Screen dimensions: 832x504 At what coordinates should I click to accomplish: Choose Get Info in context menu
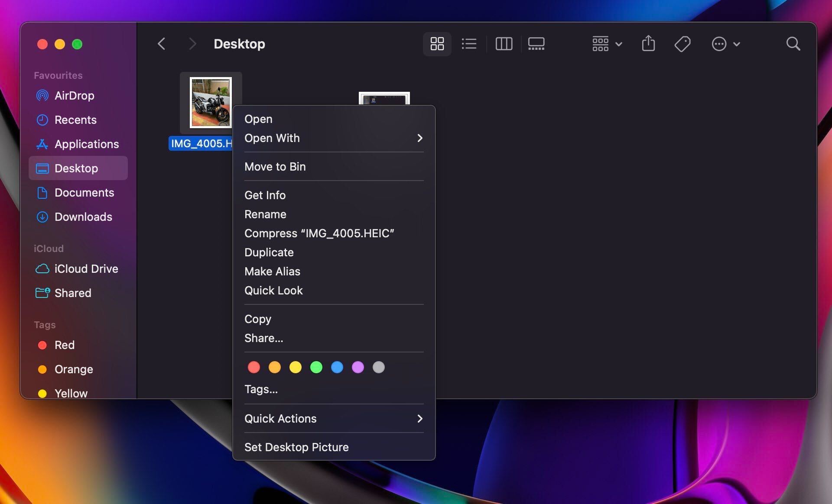pos(334,195)
